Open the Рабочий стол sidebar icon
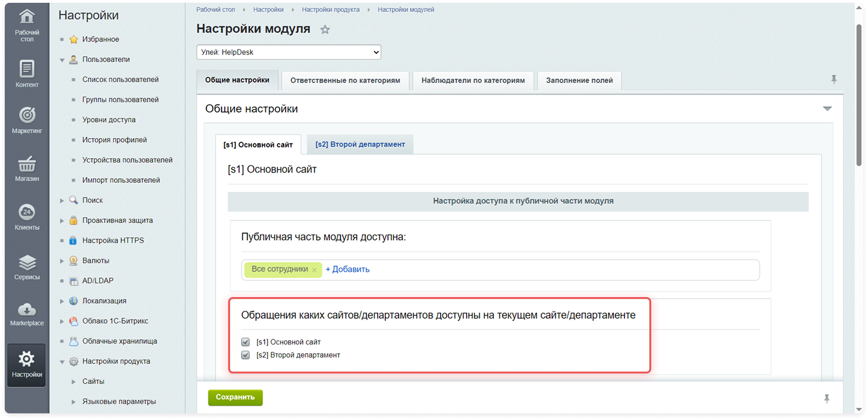868x420 pixels. pos(27,18)
